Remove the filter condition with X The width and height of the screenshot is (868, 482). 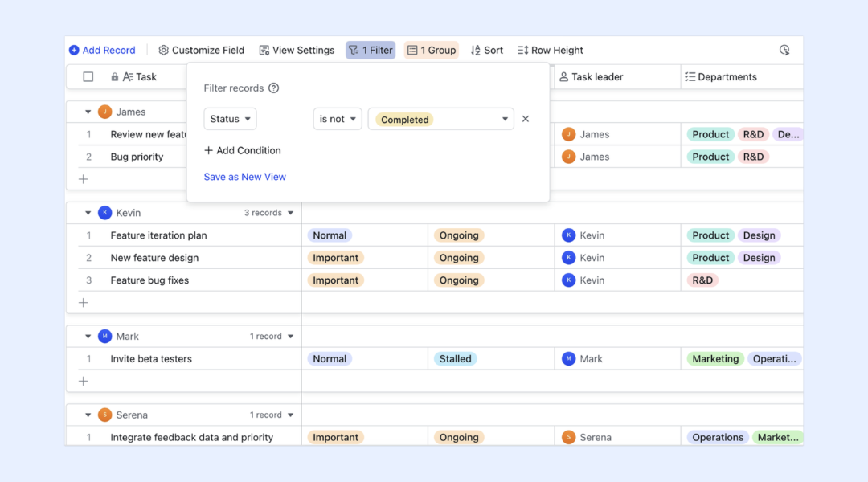pyautogui.click(x=526, y=119)
